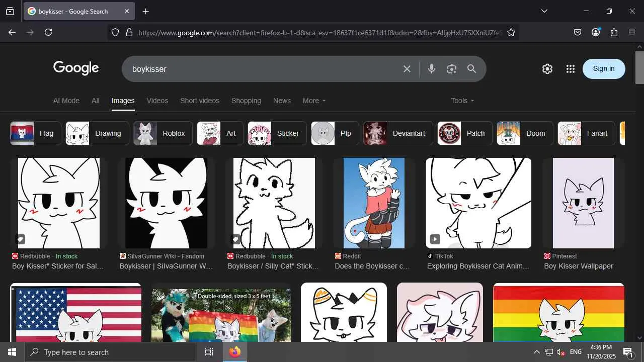
Task: List all tabs dropdown arrow
Action: click(544, 11)
